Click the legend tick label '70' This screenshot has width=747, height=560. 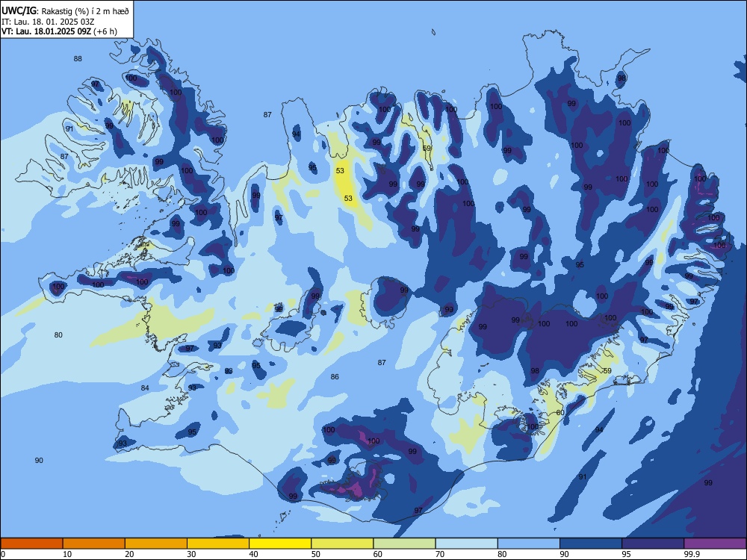pyautogui.click(x=440, y=554)
